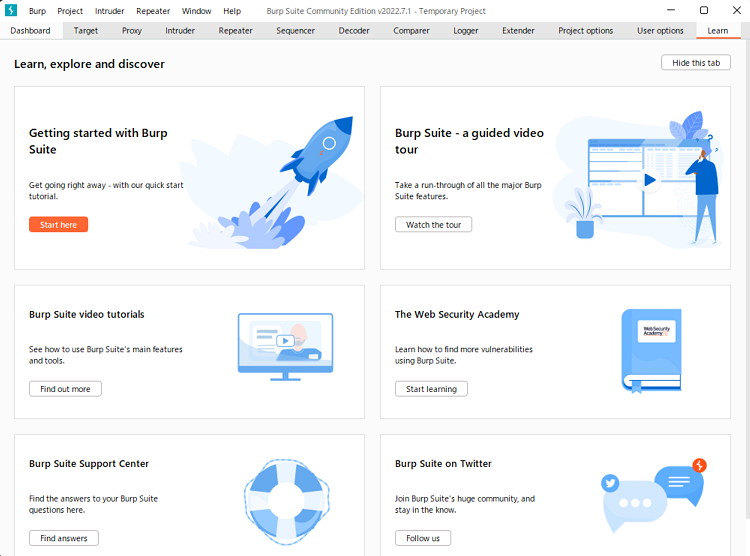Click the Twitter chat bubbles illustration
This screenshot has width=750, height=556.
(653, 497)
